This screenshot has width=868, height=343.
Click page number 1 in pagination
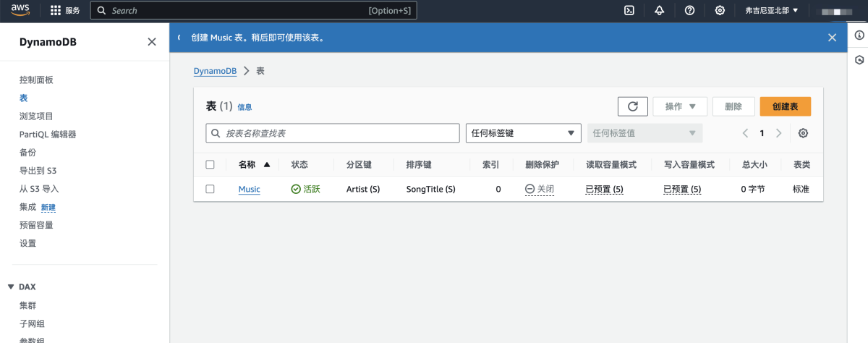point(762,133)
